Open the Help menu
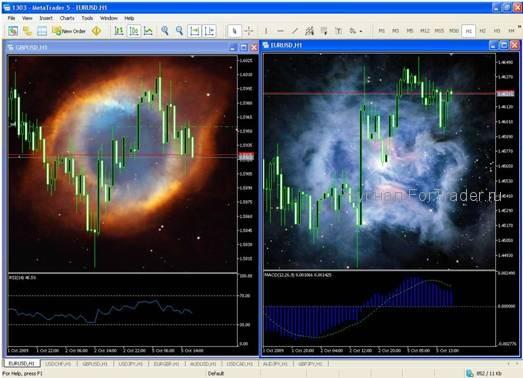Viewport: 523px width, 378px height. tap(129, 18)
